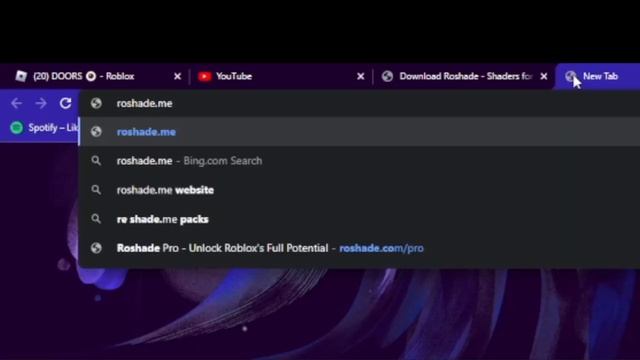Click the address bar containing roshade.me
The image size is (640, 360).
click(x=360, y=103)
